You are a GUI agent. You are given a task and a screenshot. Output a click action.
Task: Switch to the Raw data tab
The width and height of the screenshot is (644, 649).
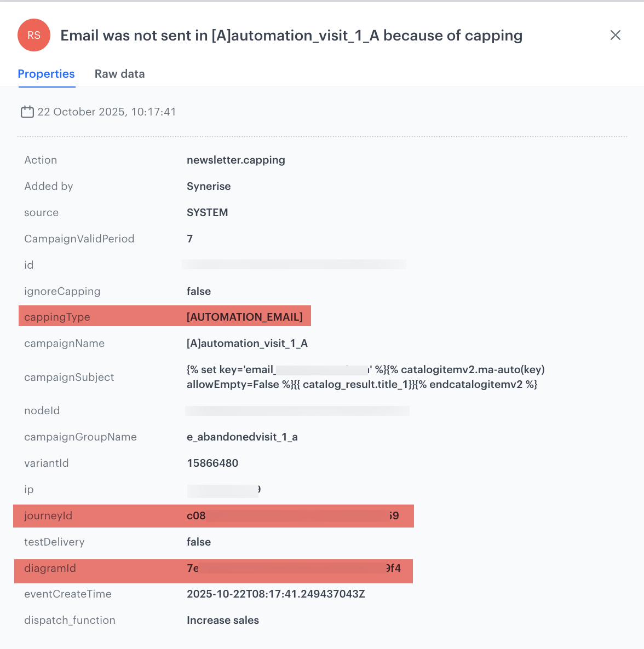coord(119,74)
